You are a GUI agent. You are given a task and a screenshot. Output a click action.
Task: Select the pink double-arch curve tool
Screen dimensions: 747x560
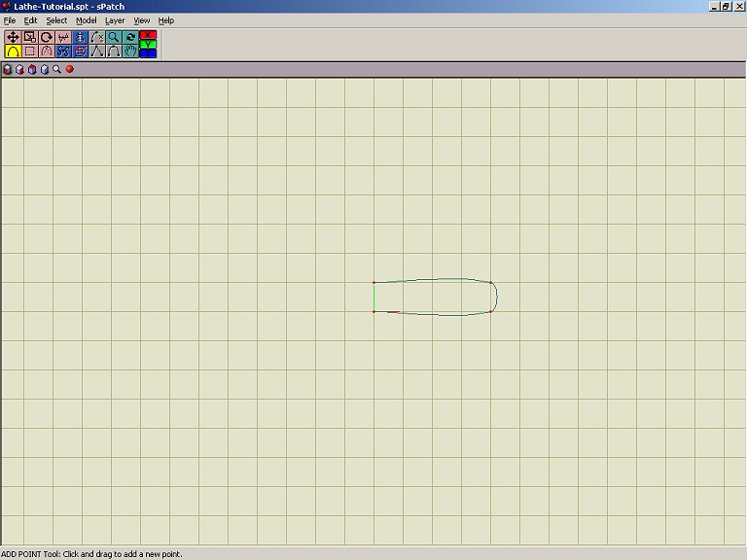pyautogui.click(x=47, y=51)
